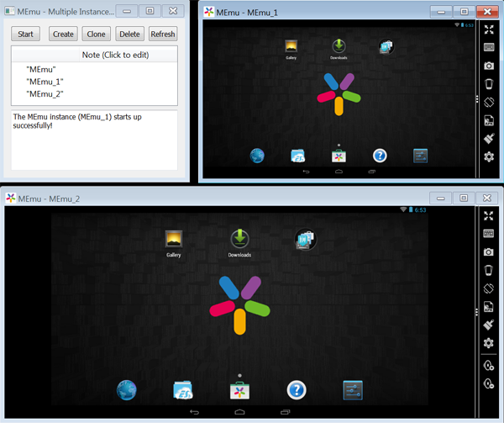Click the shake device icon in MEmu_2 sidebar

click(x=489, y=270)
